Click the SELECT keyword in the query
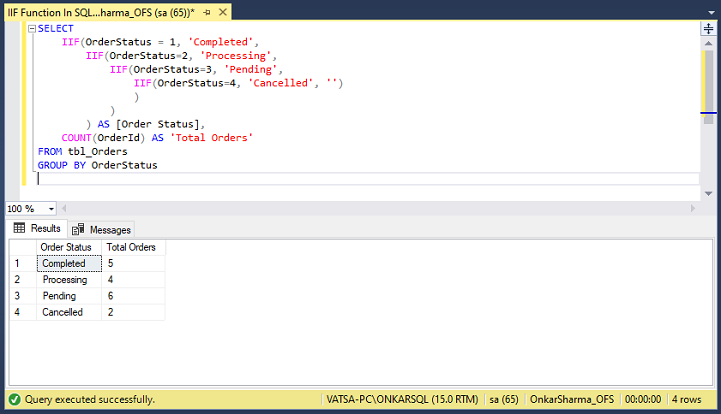Image resolution: width=721 pixels, height=414 pixels. point(56,29)
